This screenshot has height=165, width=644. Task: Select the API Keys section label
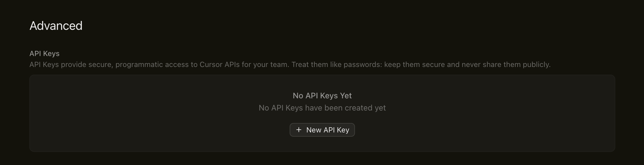coord(44,54)
